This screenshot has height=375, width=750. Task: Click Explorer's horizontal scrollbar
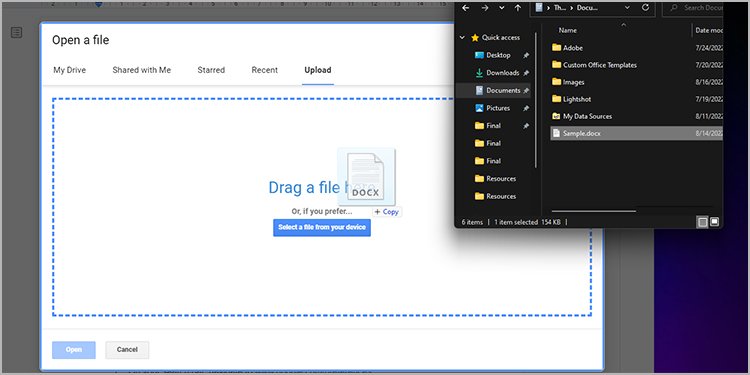point(594,210)
